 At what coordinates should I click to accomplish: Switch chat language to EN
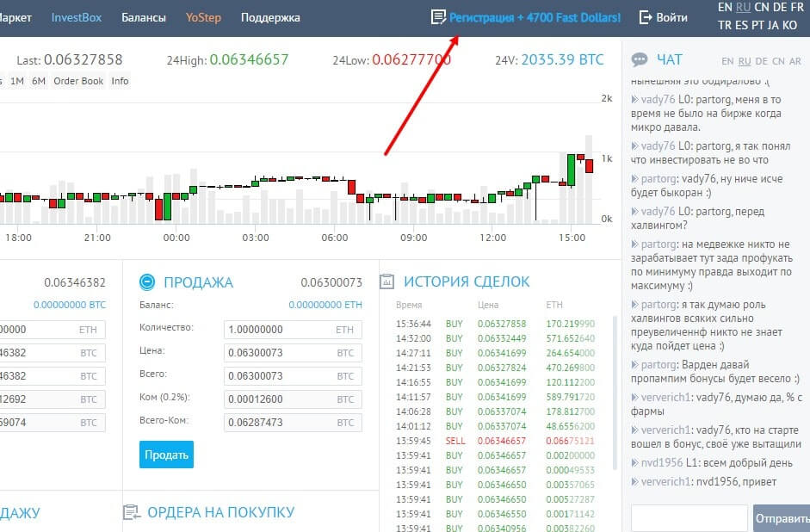727,62
